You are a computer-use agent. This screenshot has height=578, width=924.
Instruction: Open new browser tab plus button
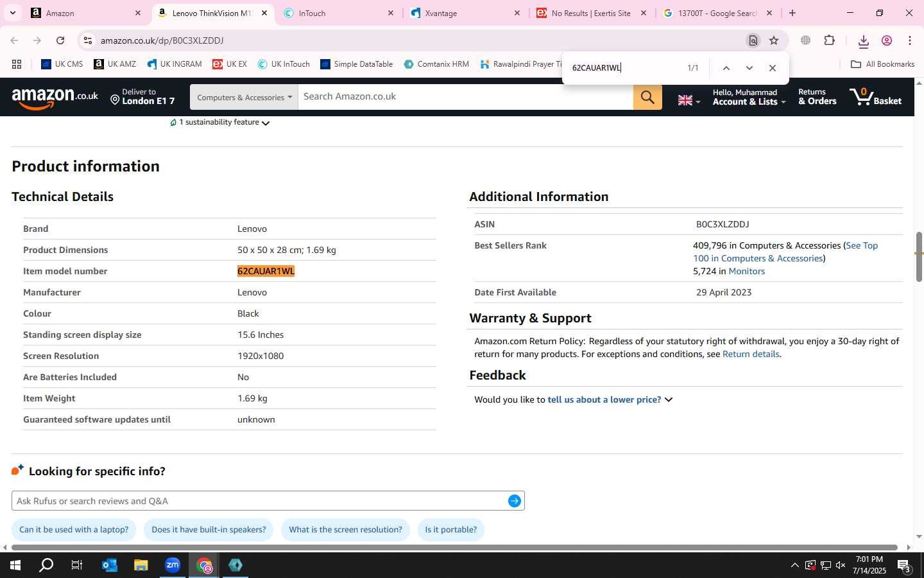792,13
